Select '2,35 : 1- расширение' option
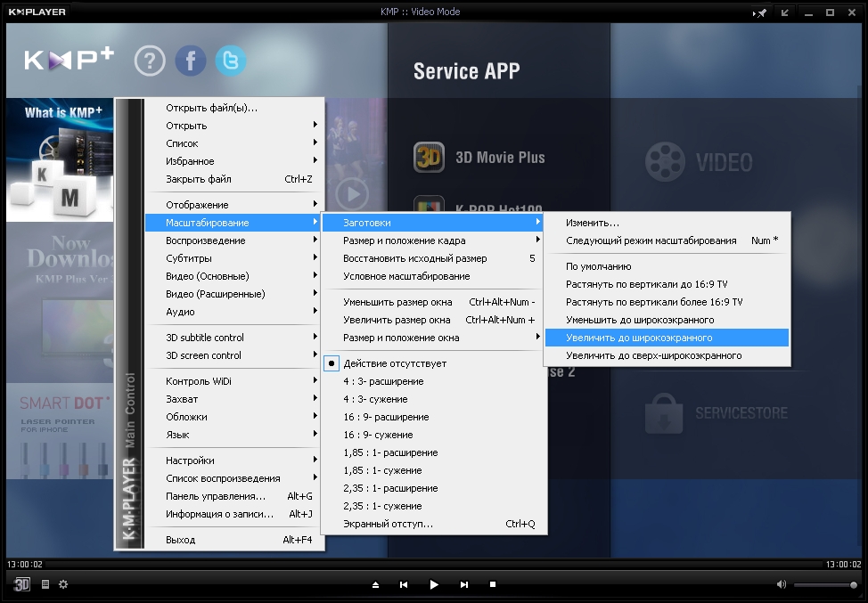 [x=434, y=488]
